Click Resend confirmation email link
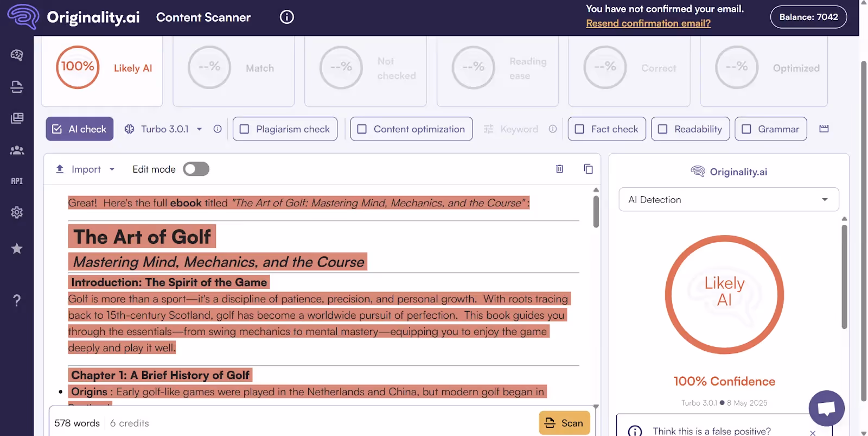The image size is (868, 436). coord(648,23)
